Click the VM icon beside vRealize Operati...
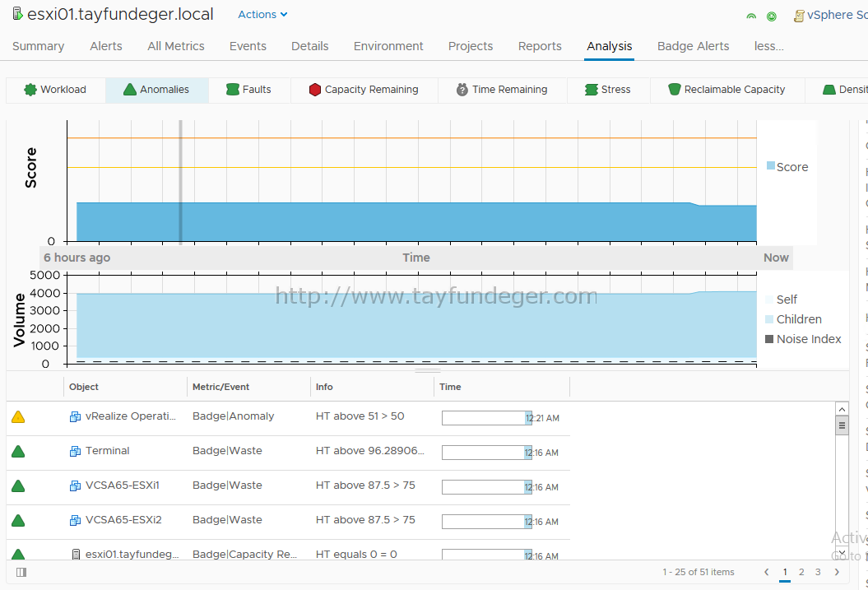The width and height of the screenshot is (868, 590). click(x=76, y=416)
